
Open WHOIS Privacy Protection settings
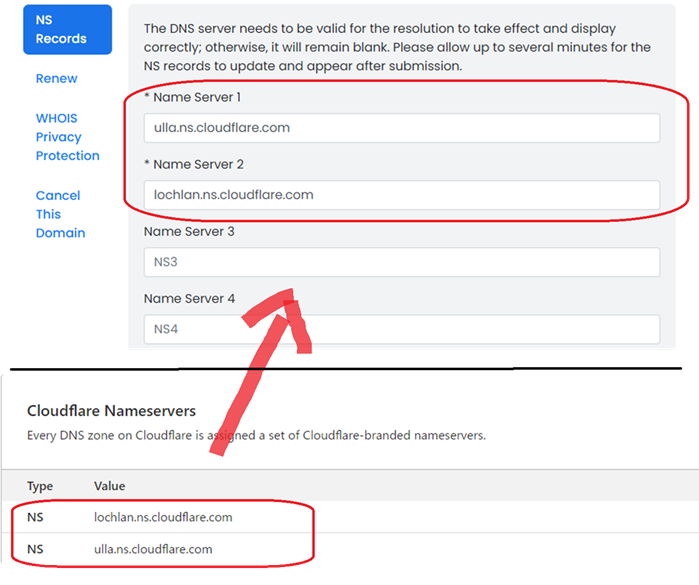click(x=67, y=137)
